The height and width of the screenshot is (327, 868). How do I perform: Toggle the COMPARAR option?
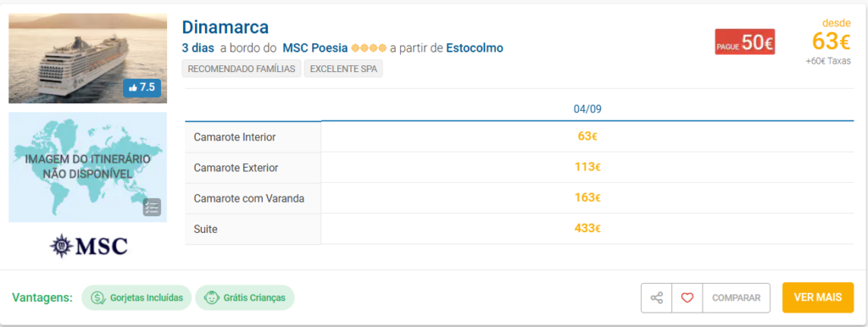coord(737,297)
